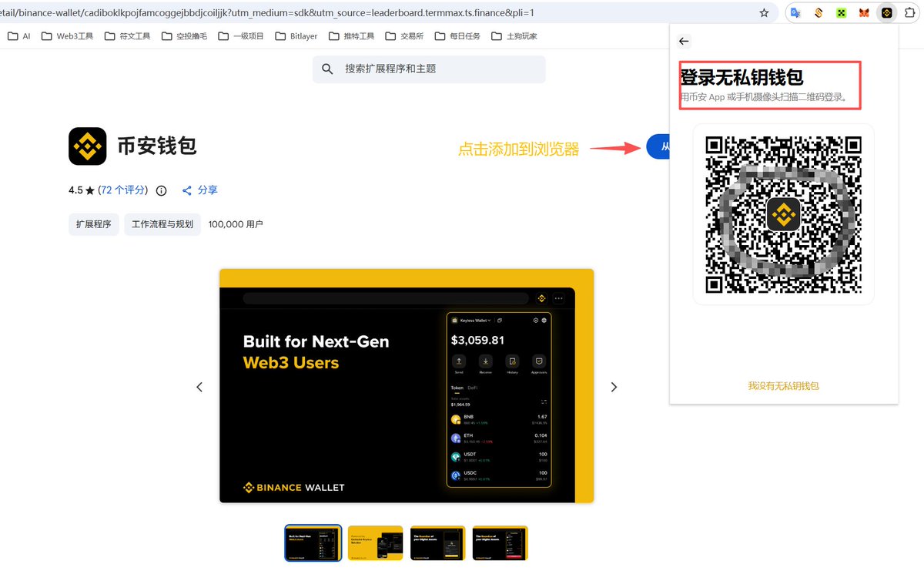Open the Google Translate extension icon
924x571 pixels.
click(x=796, y=13)
